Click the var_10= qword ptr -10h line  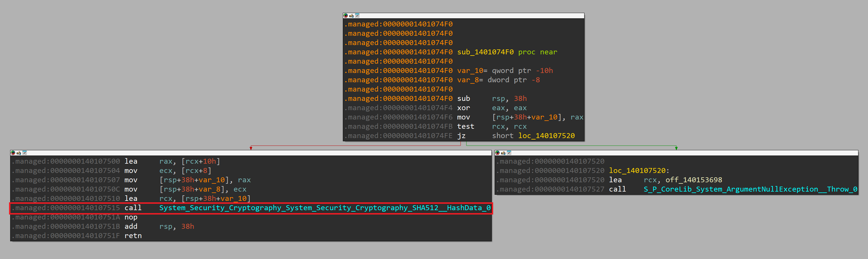pyautogui.click(x=505, y=71)
